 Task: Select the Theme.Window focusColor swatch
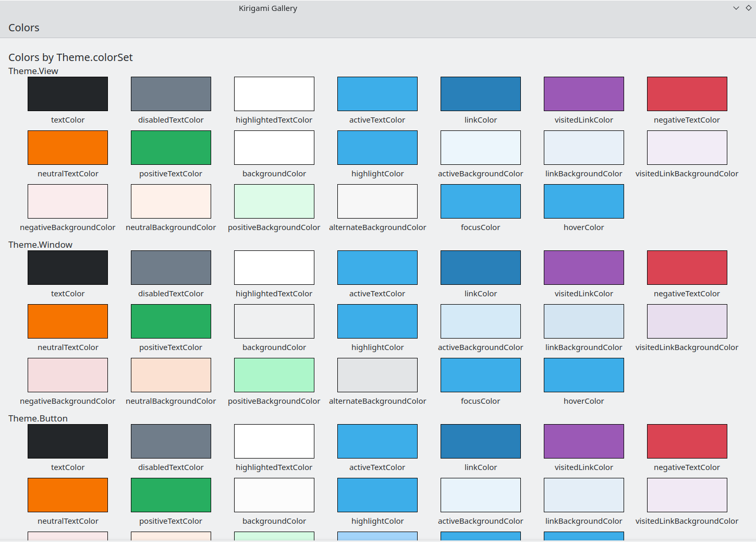tap(480, 375)
